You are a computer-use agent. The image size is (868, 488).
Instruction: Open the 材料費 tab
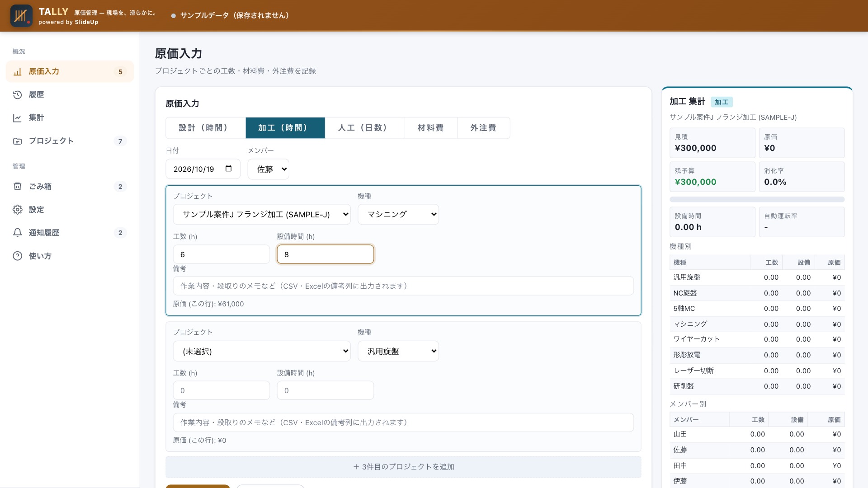pos(431,128)
